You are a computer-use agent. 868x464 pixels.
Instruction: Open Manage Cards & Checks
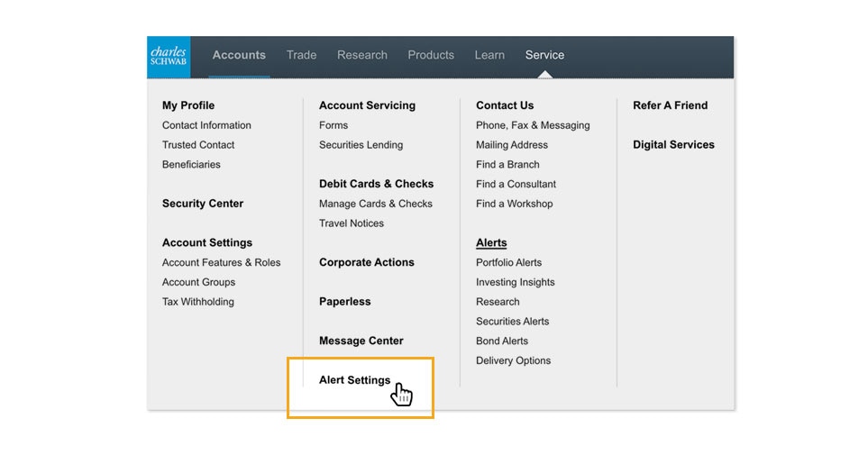(375, 204)
